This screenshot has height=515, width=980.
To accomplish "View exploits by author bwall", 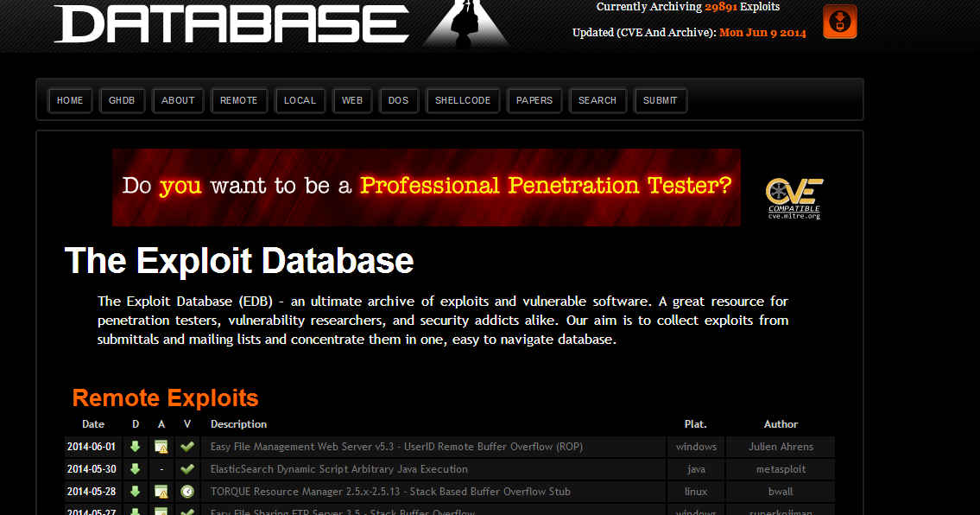I will pos(781,492).
